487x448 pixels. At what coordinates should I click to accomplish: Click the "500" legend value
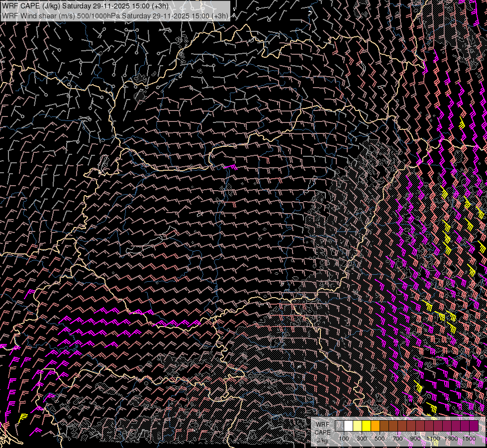pos(380,439)
